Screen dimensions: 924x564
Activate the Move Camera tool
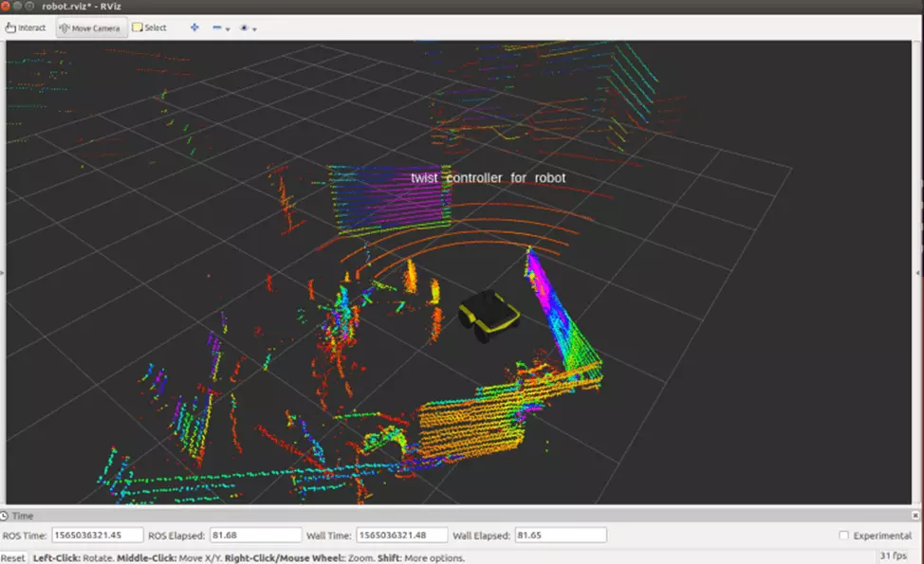pyautogui.click(x=90, y=27)
